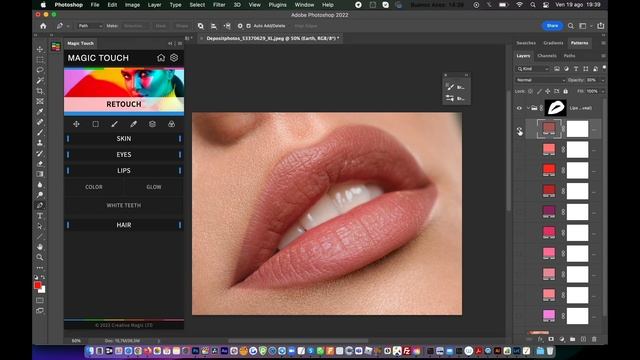This screenshot has height=360, width=640.
Task: Click the Photoshop Home button in options bar
Action: [43, 26]
